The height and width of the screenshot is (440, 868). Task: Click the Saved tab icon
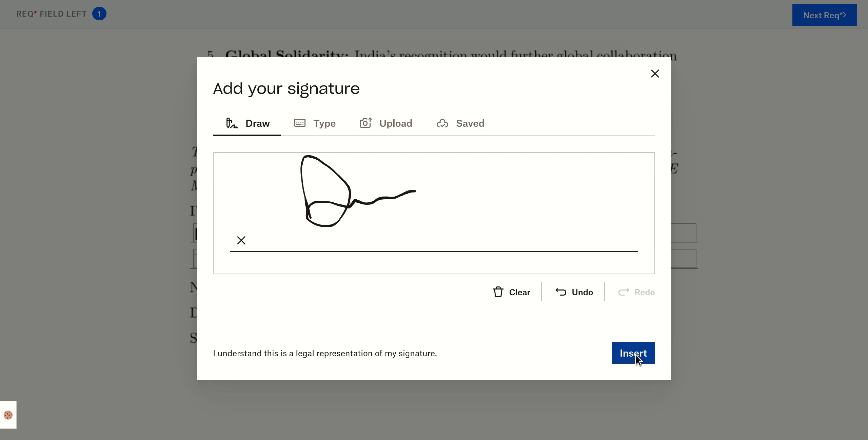click(443, 123)
